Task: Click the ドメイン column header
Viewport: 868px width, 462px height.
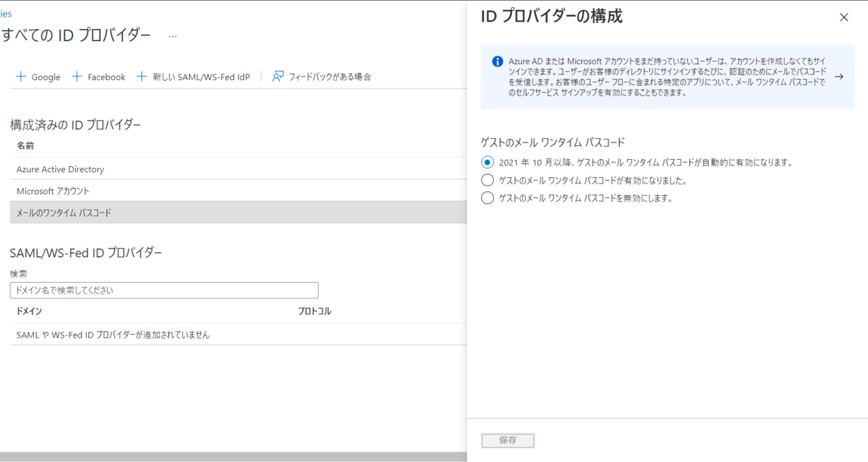Action: click(x=29, y=311)
